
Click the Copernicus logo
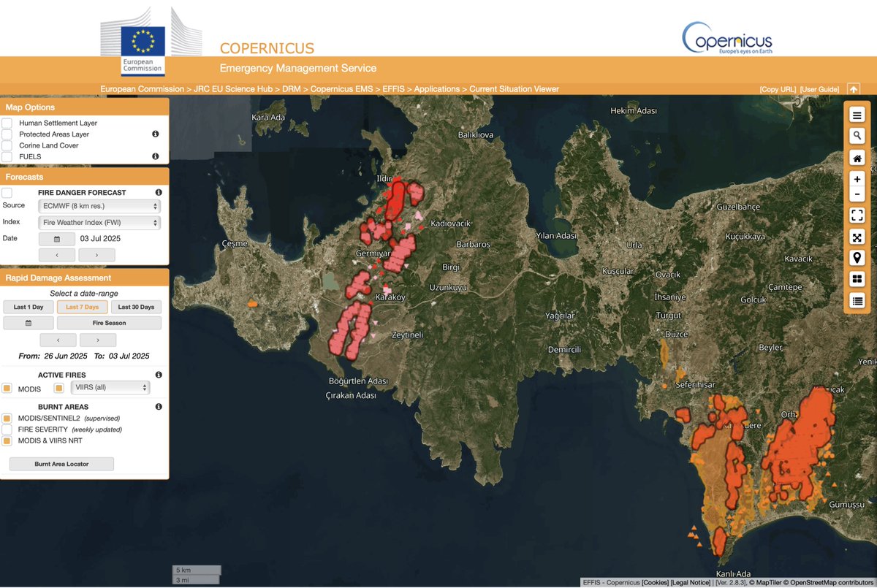pos(726,38)
